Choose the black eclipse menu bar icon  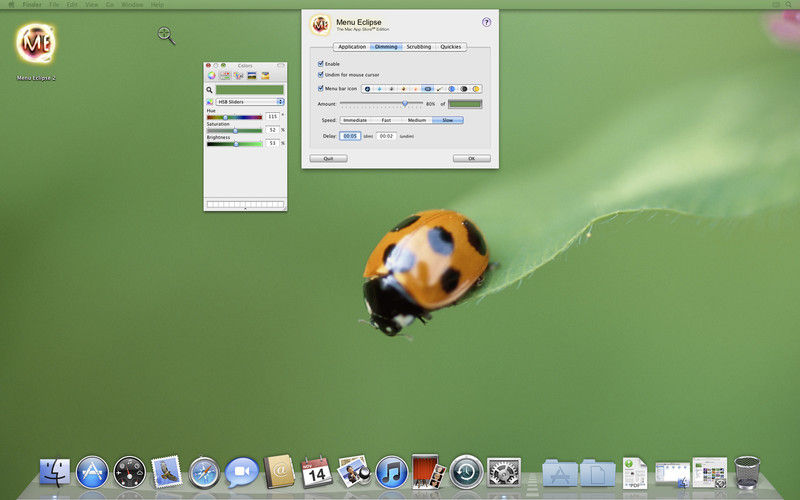464,89
